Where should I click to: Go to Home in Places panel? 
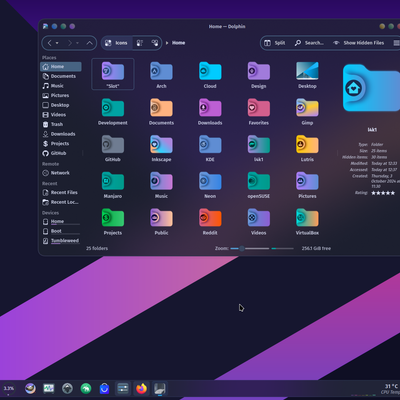(61, 67)
